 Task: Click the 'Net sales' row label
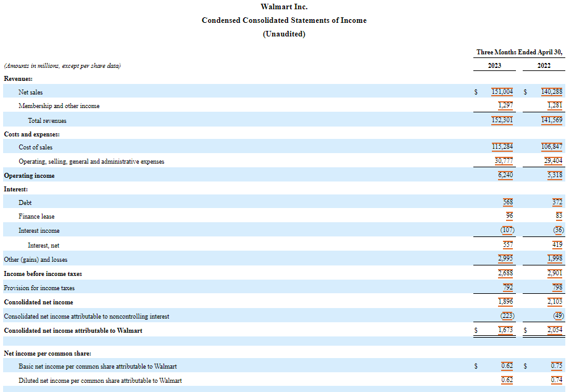coord(30,92)
